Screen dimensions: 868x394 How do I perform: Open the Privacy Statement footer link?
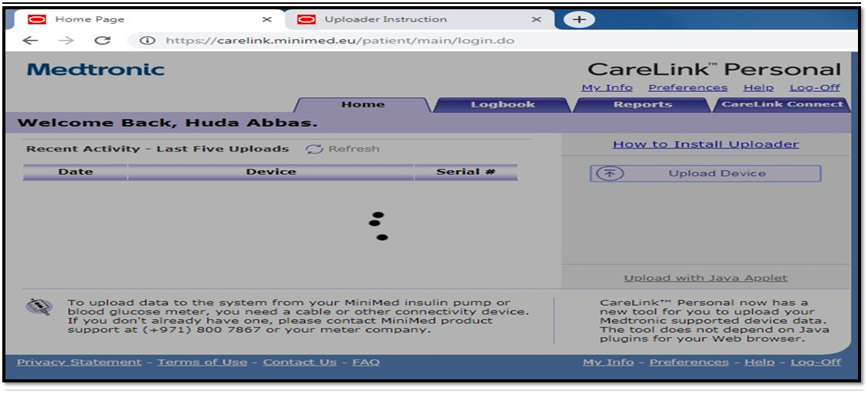tap(80, 362)
